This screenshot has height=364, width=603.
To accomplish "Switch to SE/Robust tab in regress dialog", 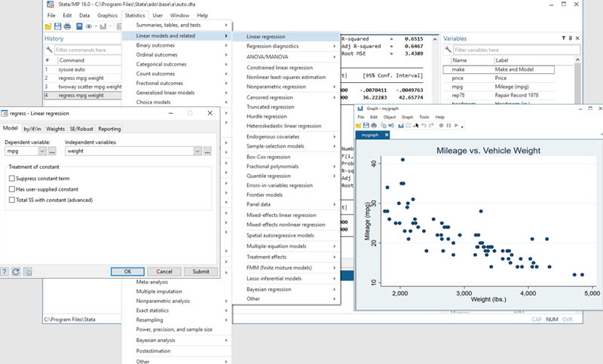I will tap(81, 129).
